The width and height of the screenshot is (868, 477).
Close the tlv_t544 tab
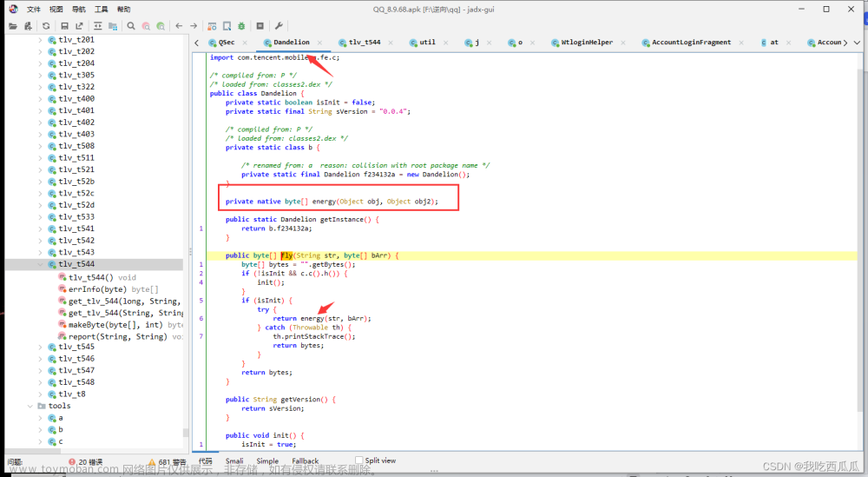click(391, 43)
